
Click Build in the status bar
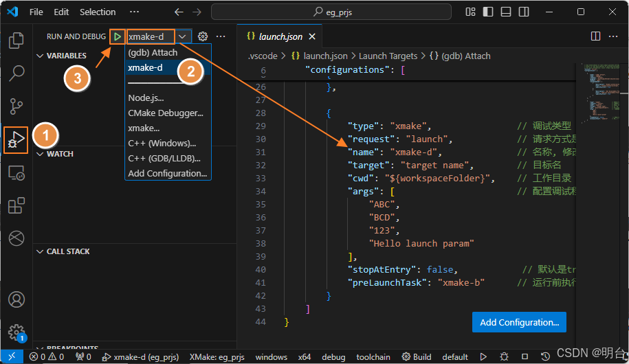click(x=417, y=356)
